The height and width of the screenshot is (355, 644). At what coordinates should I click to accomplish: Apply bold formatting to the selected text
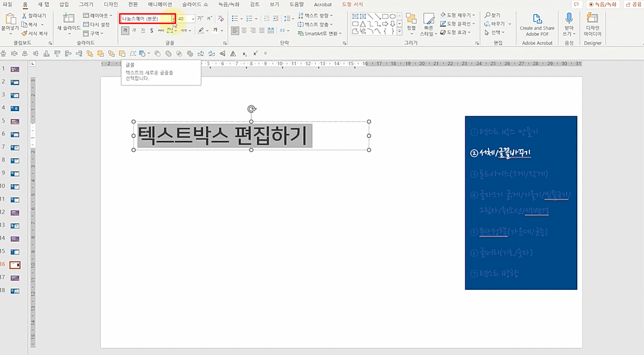[125, 30]
